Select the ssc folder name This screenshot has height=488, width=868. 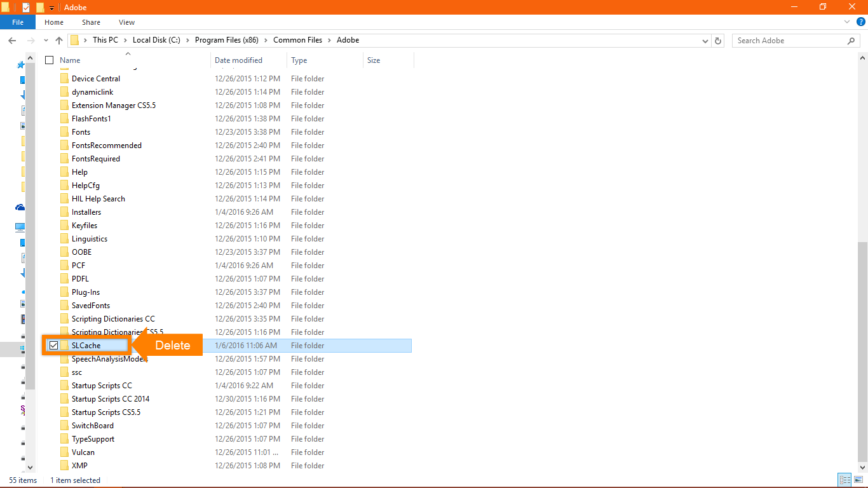[77, 372]
